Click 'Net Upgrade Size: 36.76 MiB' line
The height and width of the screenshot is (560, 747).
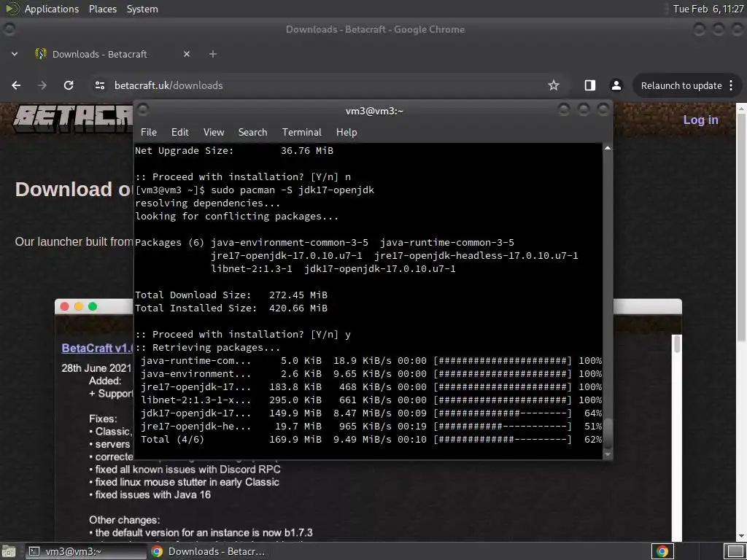pos(234,150)
